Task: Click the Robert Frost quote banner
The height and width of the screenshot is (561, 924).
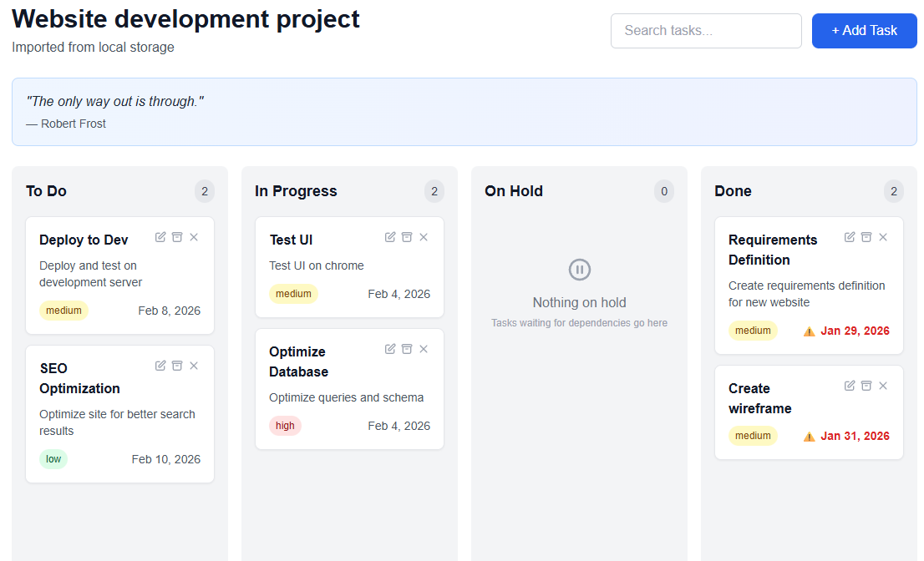Action: pos(464,112)
